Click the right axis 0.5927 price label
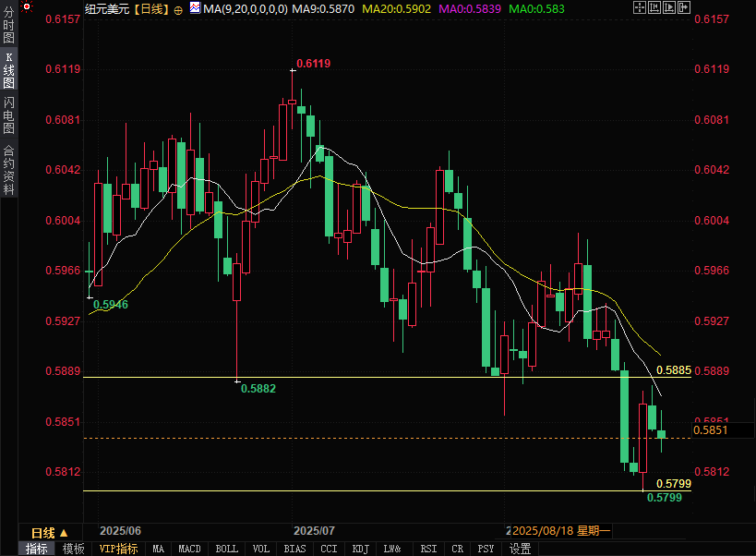 pos(712,320)
